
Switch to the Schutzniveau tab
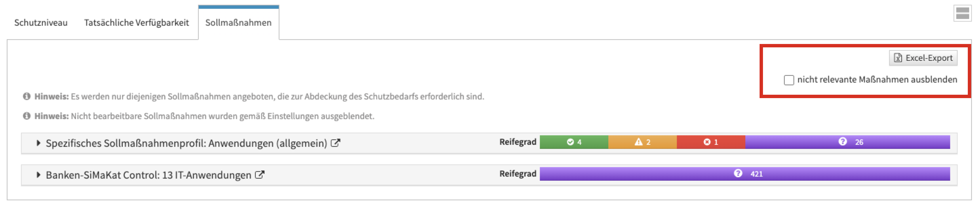click(x=41, y=23)
